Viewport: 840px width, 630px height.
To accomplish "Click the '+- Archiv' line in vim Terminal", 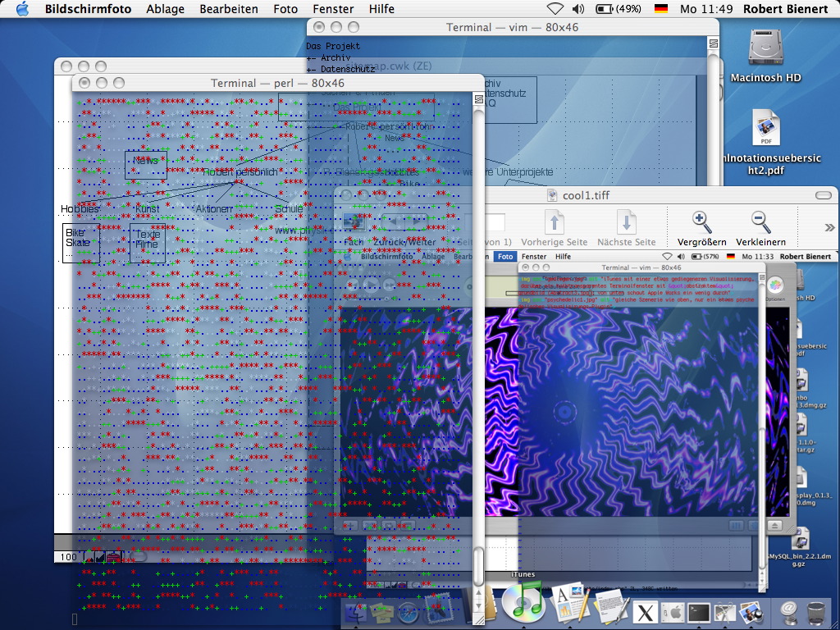I will [328, 57].
